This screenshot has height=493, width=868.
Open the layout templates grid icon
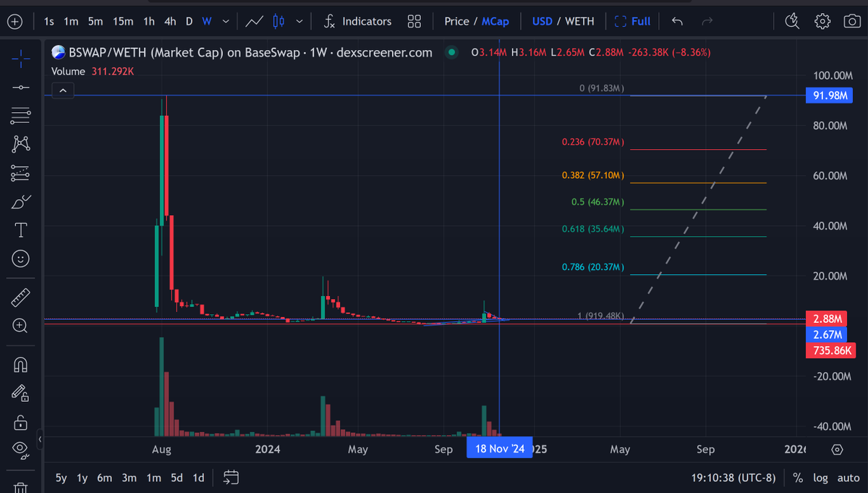[x=414, y=22]
